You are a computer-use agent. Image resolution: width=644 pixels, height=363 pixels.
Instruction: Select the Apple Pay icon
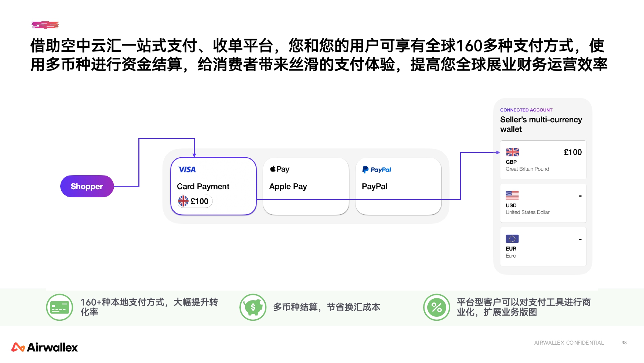pyautogui.click(x=280, y=169)
